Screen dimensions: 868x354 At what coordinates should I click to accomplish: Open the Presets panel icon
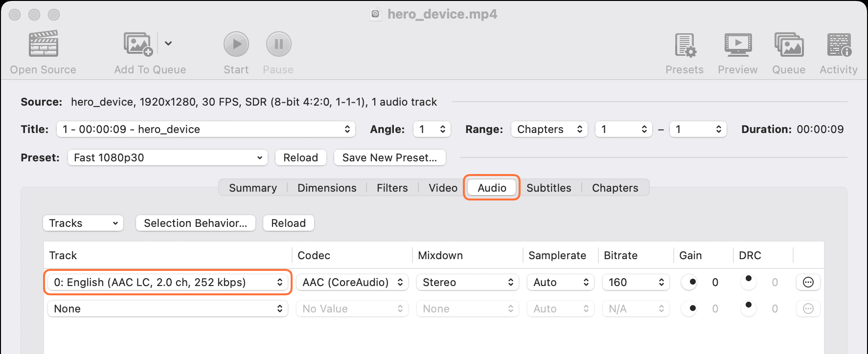[x=685, y=45]
